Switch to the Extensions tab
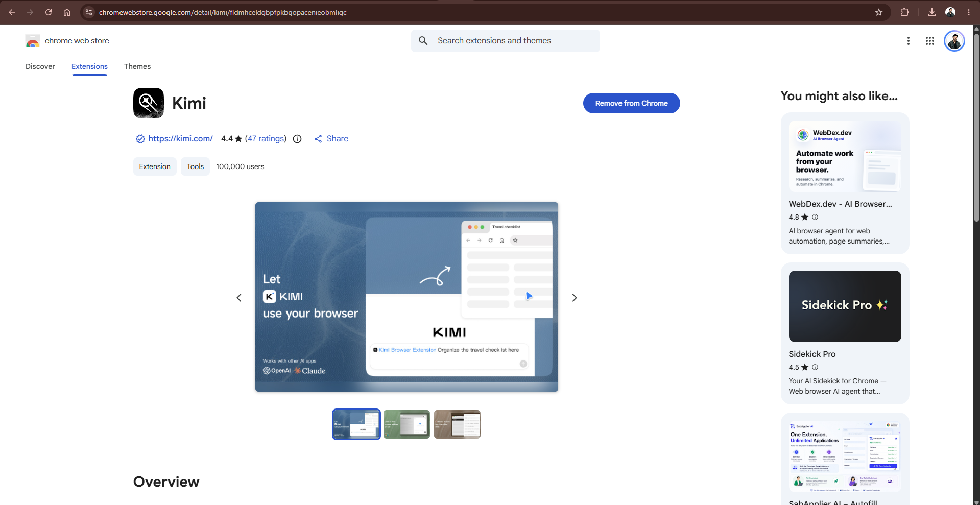This screenshot has height=505, width=980. [x=89, y=66]
